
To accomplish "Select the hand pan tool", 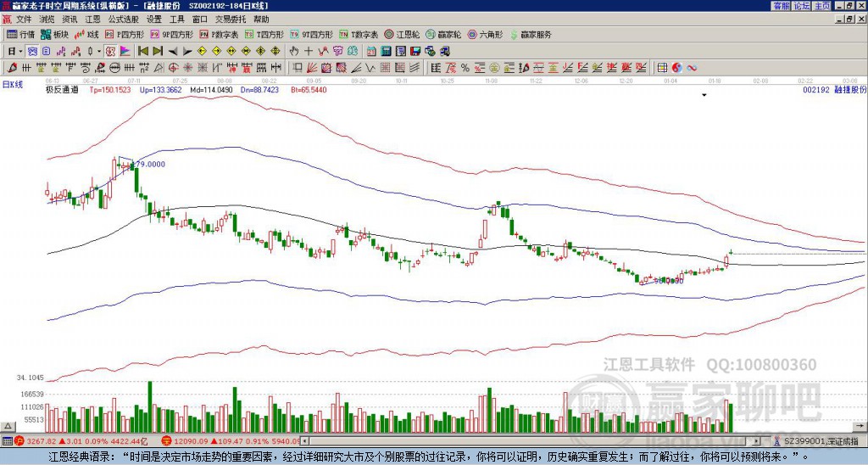I will (x=294, y=51).
